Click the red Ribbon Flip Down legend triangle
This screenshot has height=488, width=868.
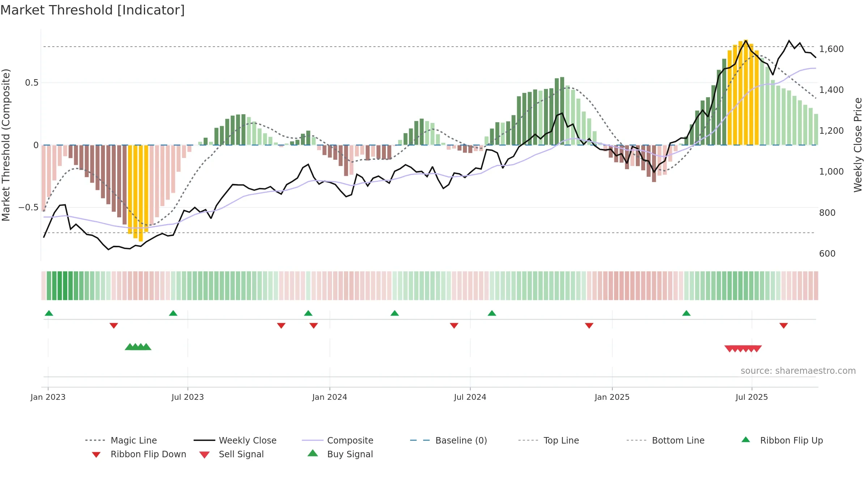(x=96, y=455)
